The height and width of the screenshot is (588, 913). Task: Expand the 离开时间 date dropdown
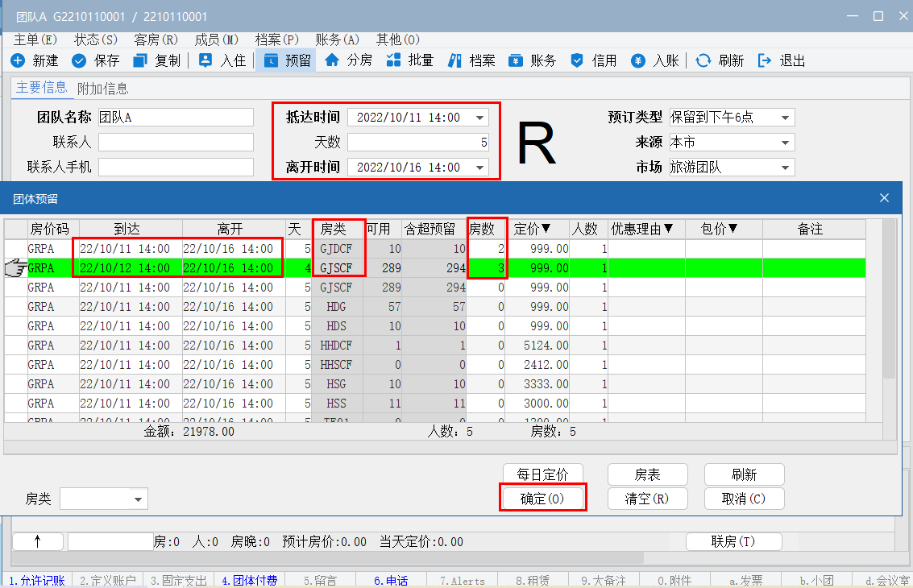[479, 168]
